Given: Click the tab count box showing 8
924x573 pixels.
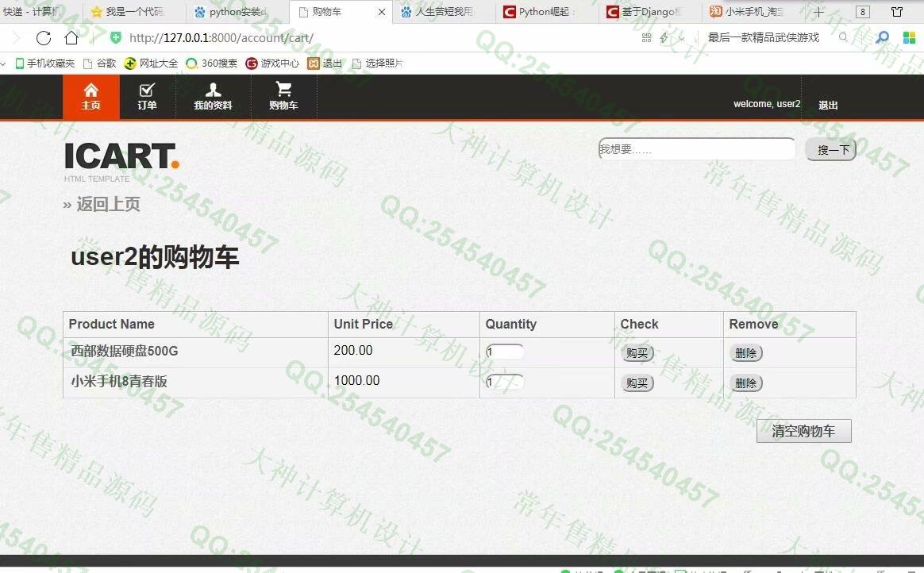Looking at the screenshot, I should [x=863, y=12].
